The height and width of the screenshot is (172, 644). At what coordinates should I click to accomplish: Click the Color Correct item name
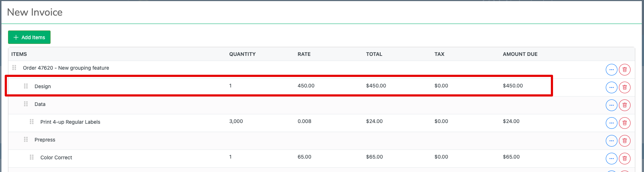[56, 157]
